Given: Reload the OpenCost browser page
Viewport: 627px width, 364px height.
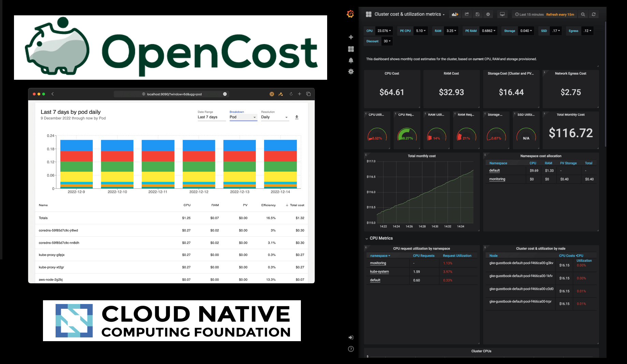Looking at the screenshot, I should point(291,94).
